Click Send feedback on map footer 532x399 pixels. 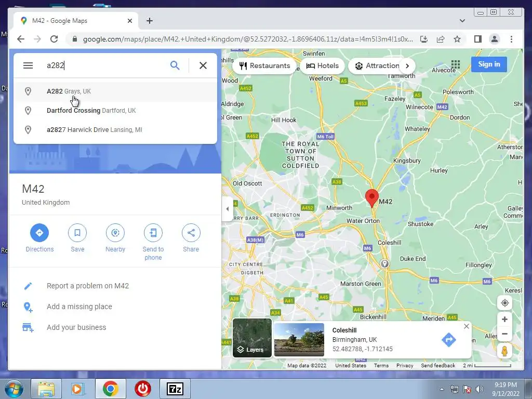pyautogui.click(x=438, y=365)
